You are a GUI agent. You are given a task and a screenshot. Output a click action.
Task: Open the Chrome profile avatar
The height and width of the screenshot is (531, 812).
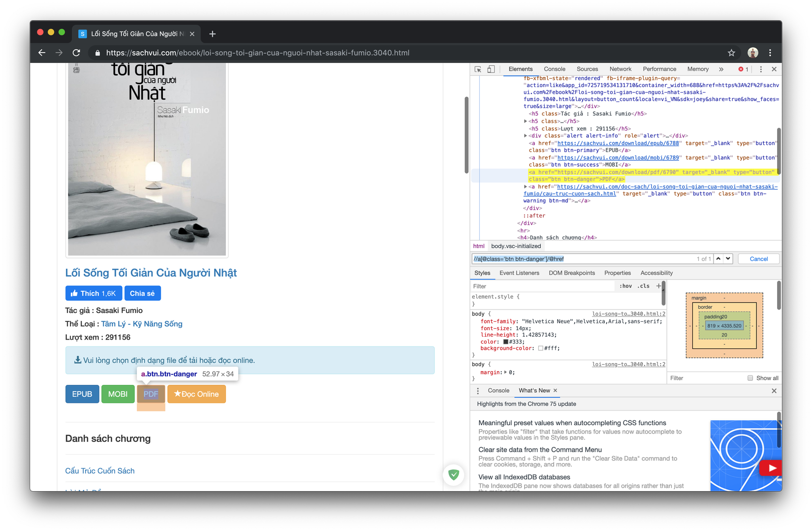click(x=752, y=53)
